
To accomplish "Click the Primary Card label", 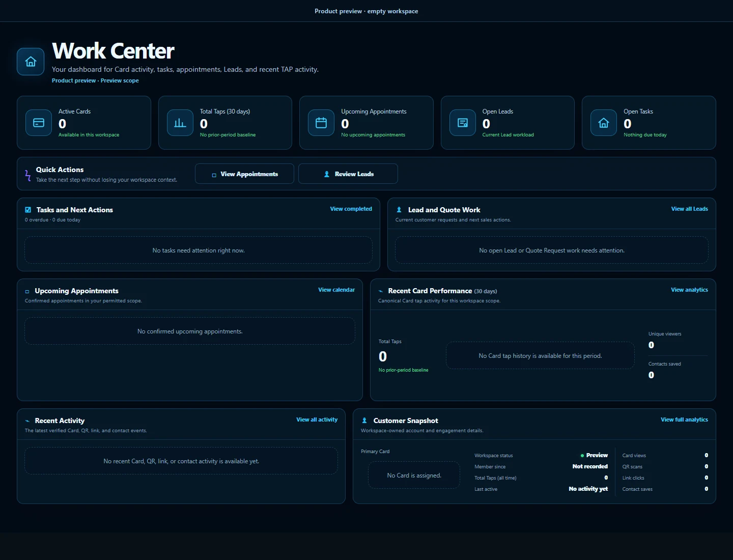I will 375,452.
